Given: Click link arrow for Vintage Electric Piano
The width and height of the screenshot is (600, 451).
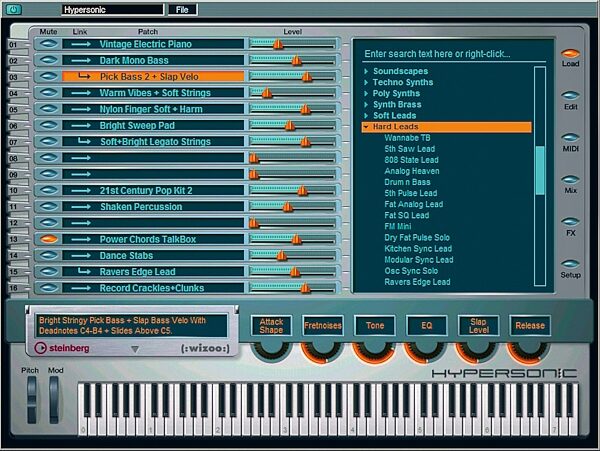Looking at the screenshot, I should point(81,44).
